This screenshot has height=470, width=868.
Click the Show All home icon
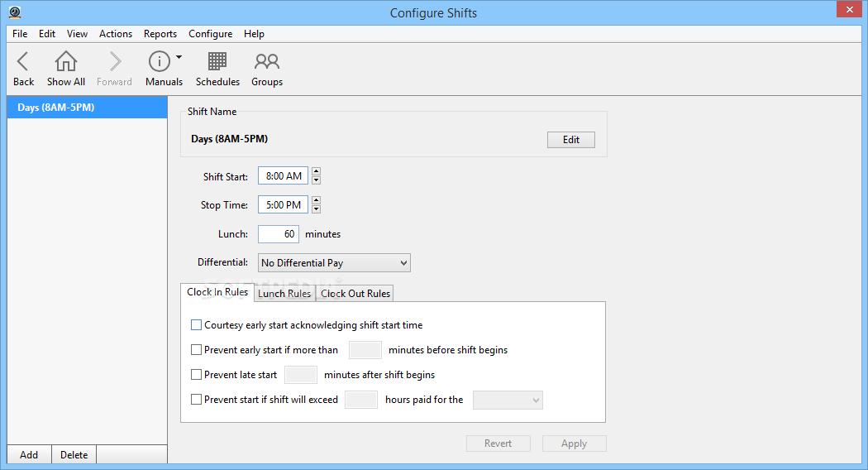(x=66, y=62)
